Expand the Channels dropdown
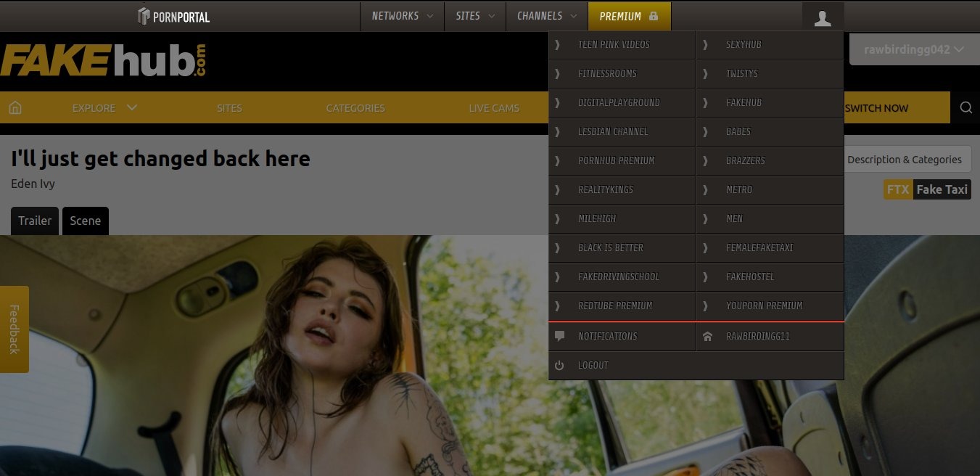980x476 pixels. (x=547, y=16)
